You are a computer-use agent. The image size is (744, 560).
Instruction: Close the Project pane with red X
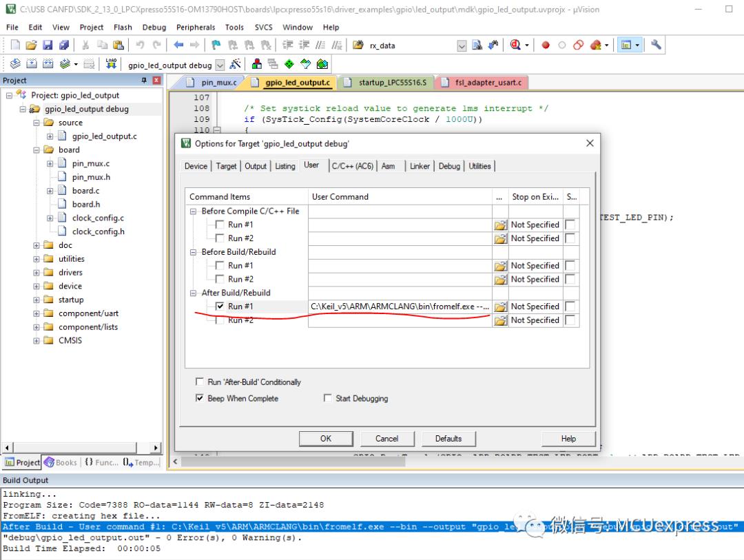coord(156,80)
